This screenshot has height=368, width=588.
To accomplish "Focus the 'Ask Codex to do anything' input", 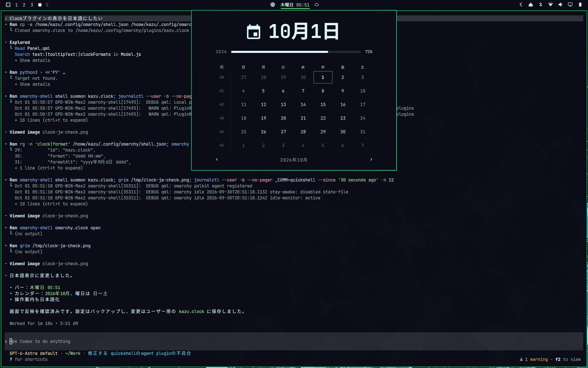I will click(x=294, y=341).
